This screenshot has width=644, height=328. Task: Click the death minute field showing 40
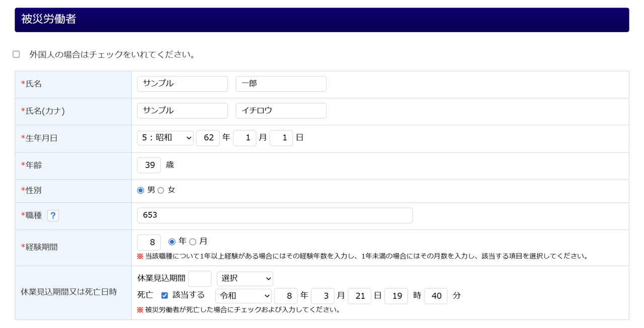point(436,296)
